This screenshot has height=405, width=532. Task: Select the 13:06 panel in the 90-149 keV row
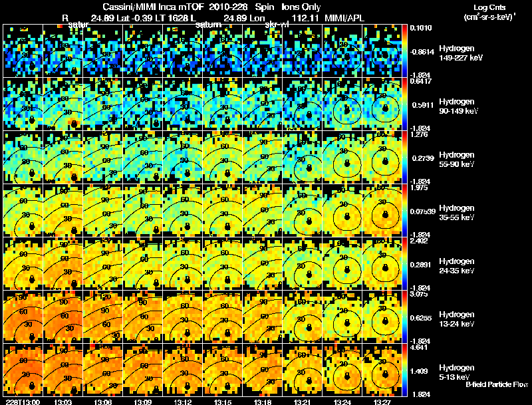(x=103, y=104)
